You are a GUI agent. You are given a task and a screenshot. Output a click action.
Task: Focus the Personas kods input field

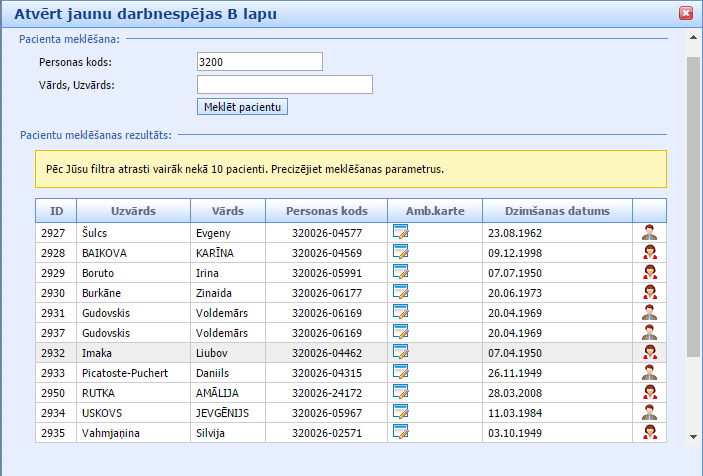[x=260, y=62]
